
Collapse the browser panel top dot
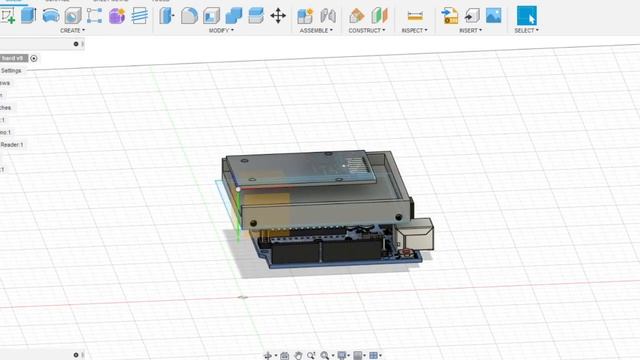pos(76,44)
